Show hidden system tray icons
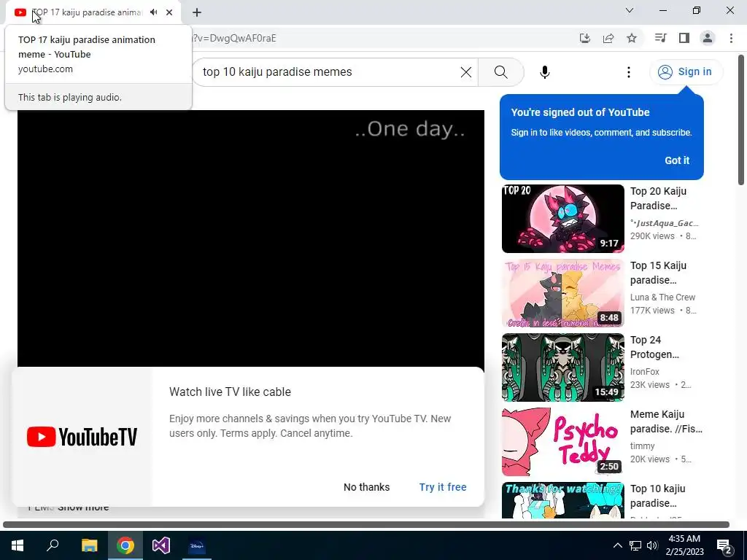 tap(617, 545)
